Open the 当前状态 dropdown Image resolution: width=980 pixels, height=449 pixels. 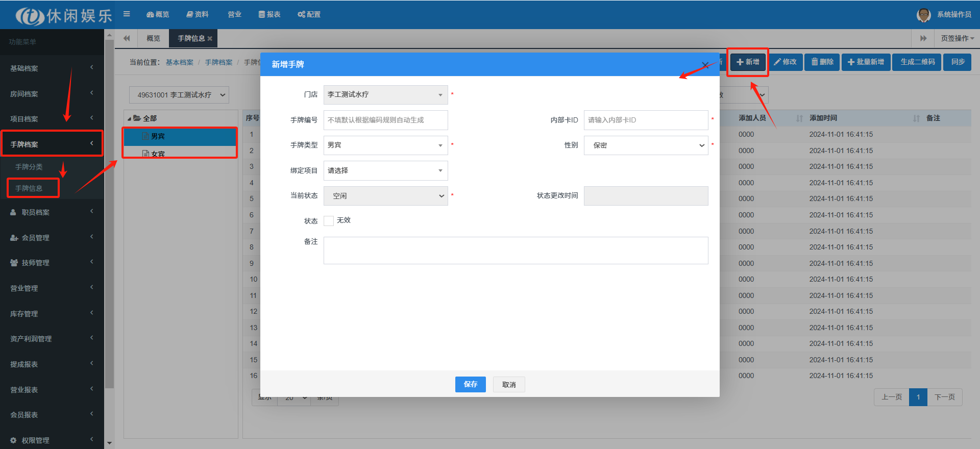point(385,196)
